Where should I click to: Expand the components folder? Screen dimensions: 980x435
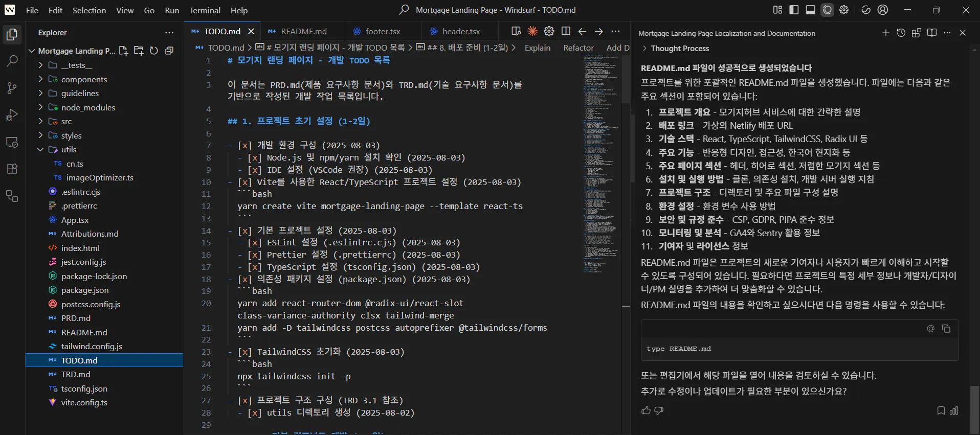[x=40, y=79]
